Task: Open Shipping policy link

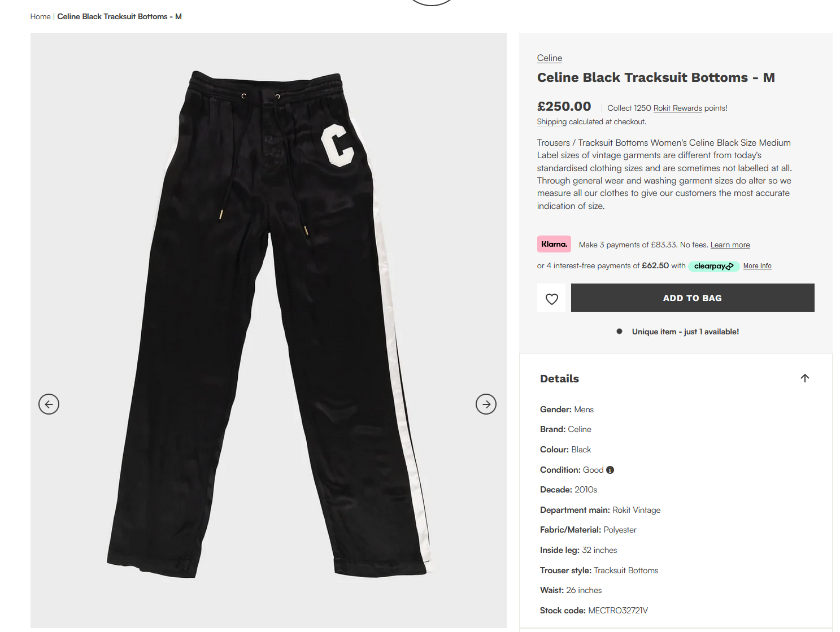Action: tap(552, 122)
